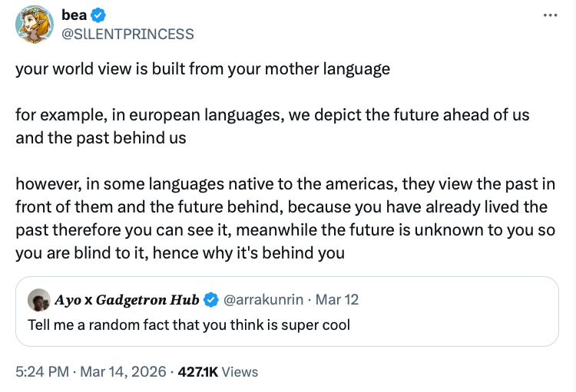This screenshot has width=576, height=392.
Task: Click Ayo's small avatar in quoted tweet
Action: tap(38, 299)
